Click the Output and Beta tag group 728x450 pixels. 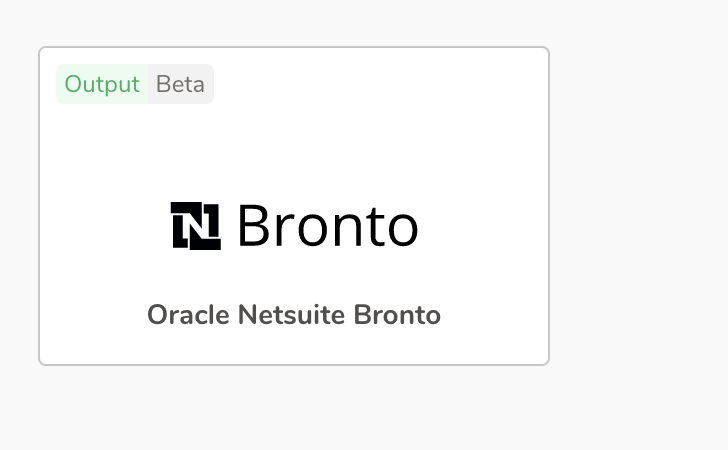click(x=135, y=84)
